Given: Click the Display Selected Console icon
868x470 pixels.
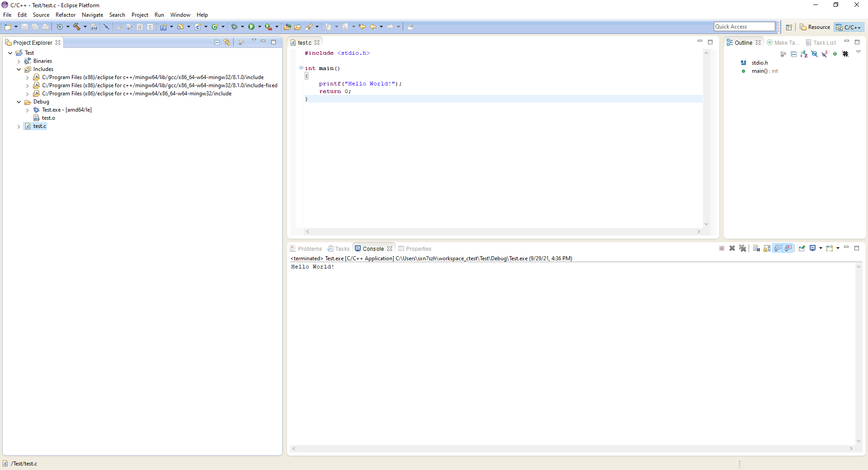Looking at the screenshot, I should [x=812, y=248].
